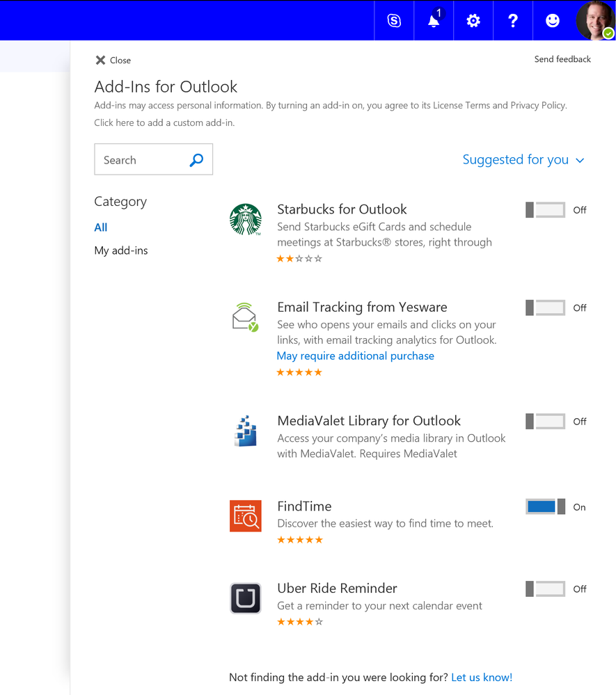
Task: Select the My add-ins category
Action: point(121,250)
